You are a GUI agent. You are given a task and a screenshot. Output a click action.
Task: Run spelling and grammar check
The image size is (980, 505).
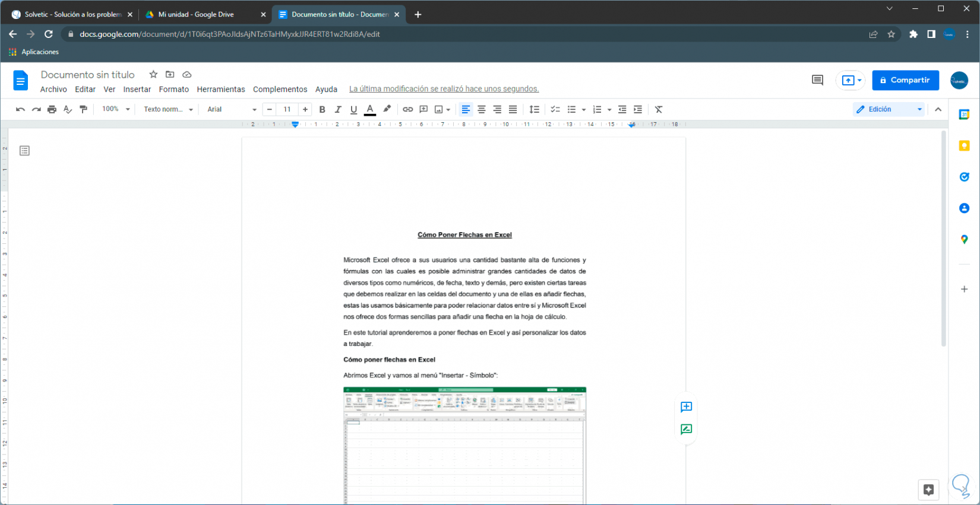68,109
